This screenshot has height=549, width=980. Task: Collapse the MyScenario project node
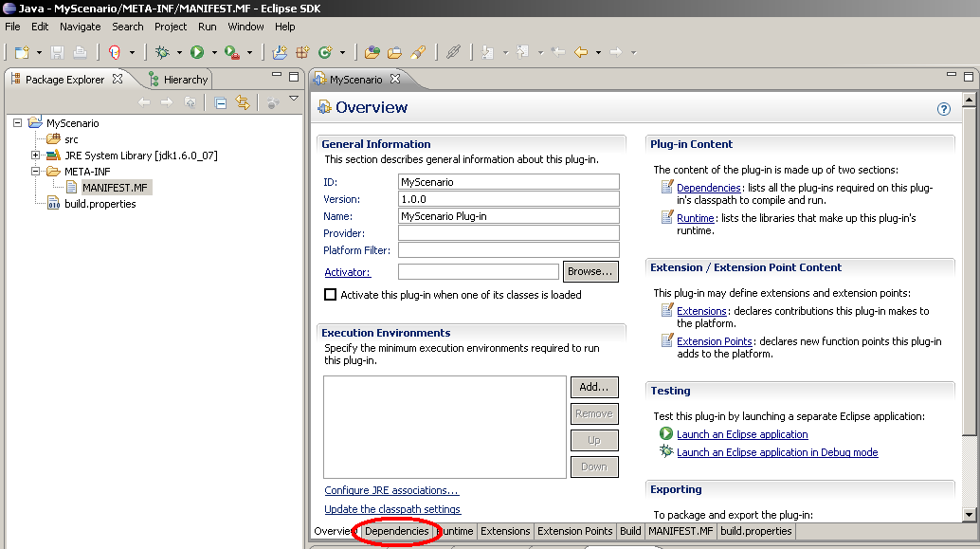17,123
